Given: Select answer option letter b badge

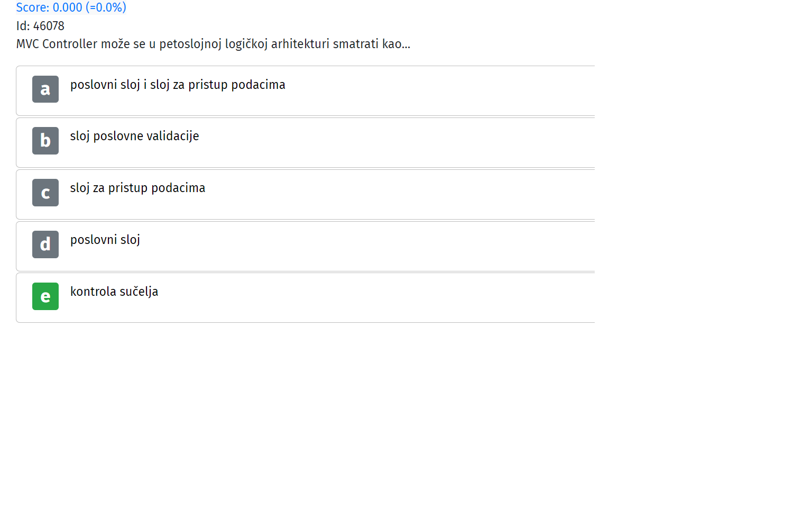Looking at the screenshot, I should coord(45,141).
